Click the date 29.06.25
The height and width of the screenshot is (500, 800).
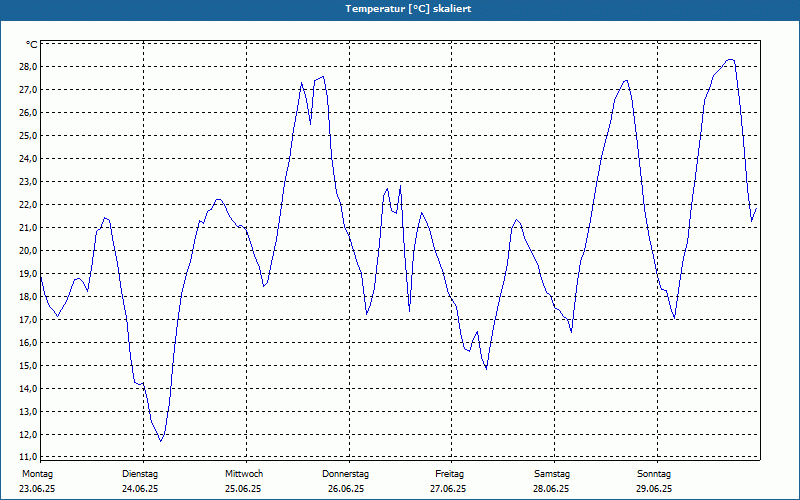[x=654, y=489]
